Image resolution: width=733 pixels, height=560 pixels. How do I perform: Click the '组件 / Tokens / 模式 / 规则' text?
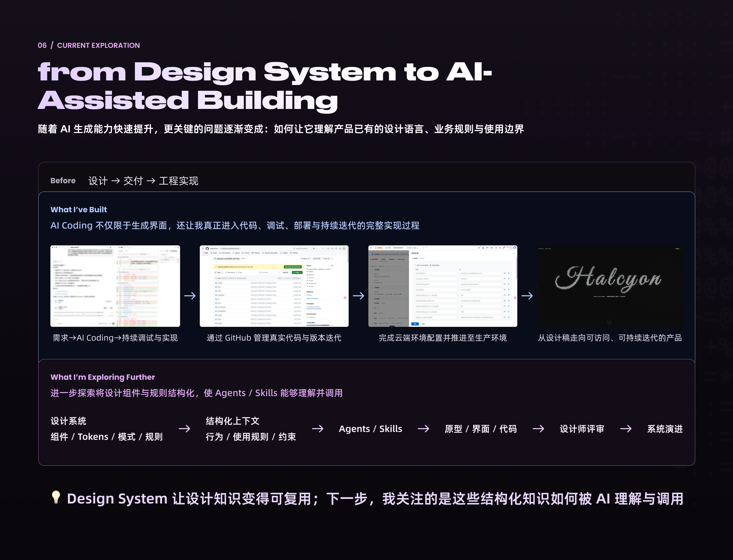pos(107,437)
